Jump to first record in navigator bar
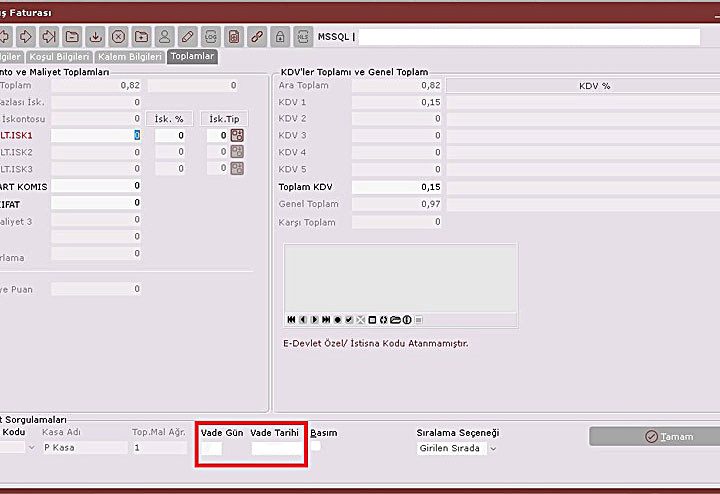Image resolution: width=720 pixels, height=494 pixels. point(291,319)
